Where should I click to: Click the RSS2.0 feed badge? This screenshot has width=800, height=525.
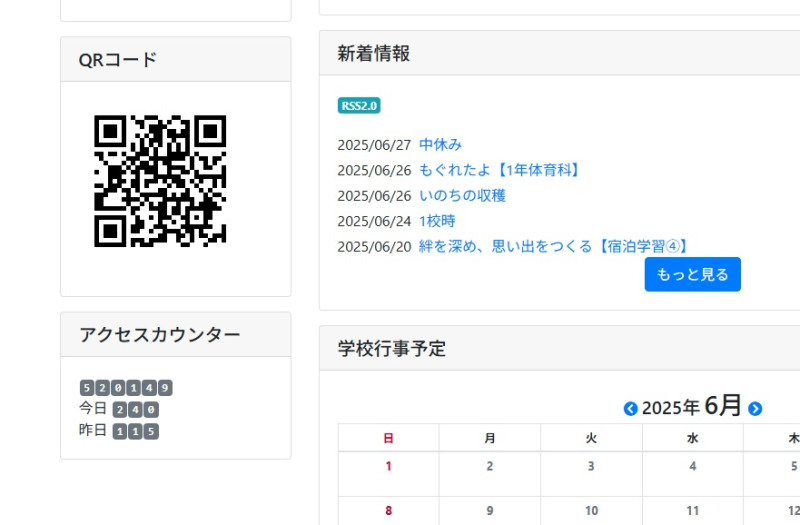tap(359, 106)
